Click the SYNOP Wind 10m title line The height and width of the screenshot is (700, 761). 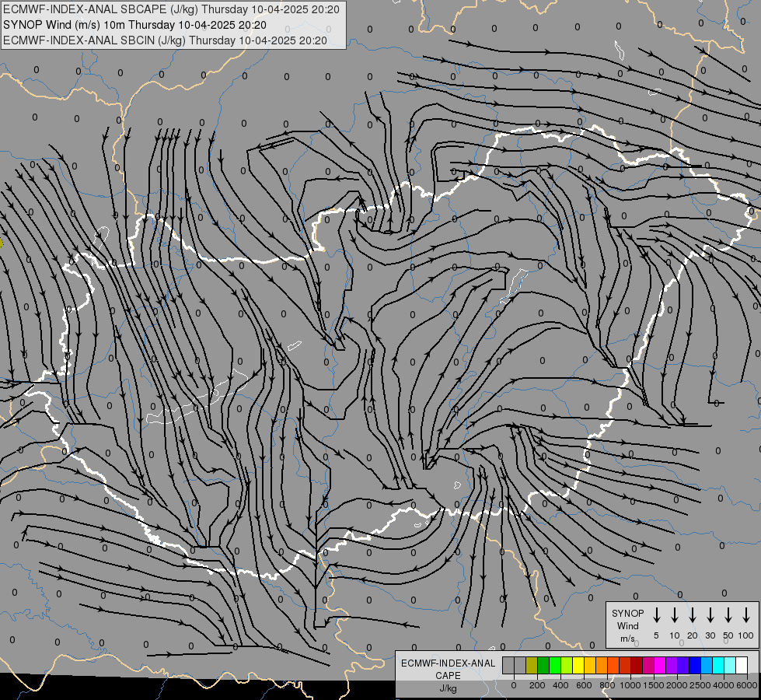click(134, 25)
